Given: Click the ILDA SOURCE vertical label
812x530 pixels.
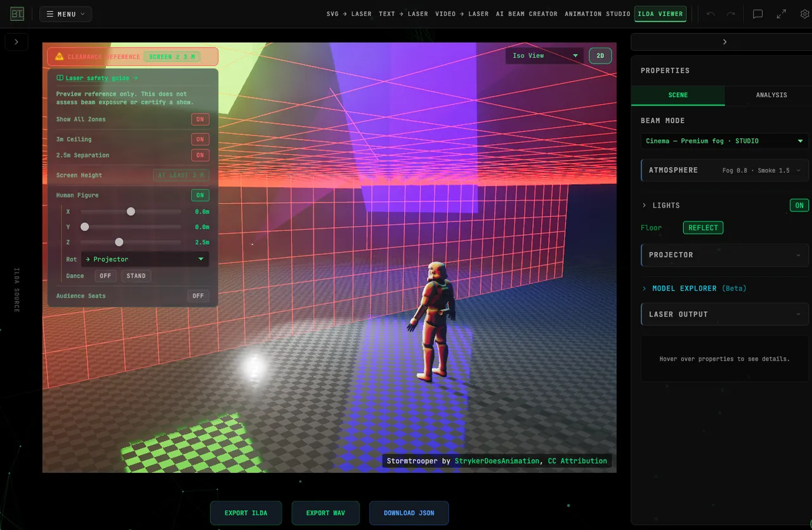Looking at the screenshot, I should point(16,290).
